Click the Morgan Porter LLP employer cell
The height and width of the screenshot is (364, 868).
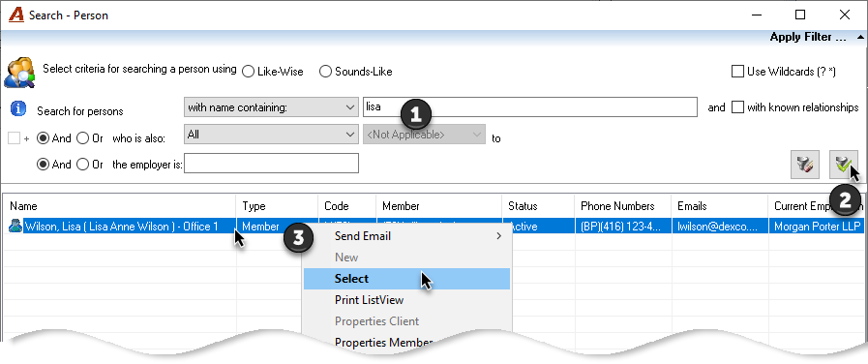(x=817, y=226)
